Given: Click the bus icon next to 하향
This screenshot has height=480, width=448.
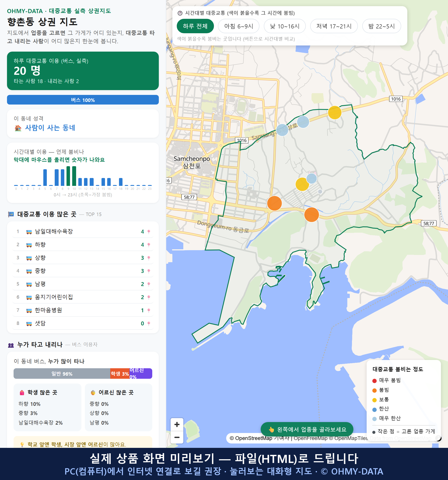Looking at the screenshot, I should 29,245.
